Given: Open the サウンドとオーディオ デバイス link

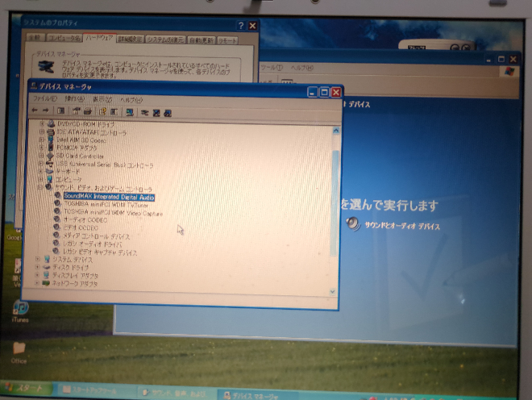Looking at the screenshot, I should pos(402,226).
